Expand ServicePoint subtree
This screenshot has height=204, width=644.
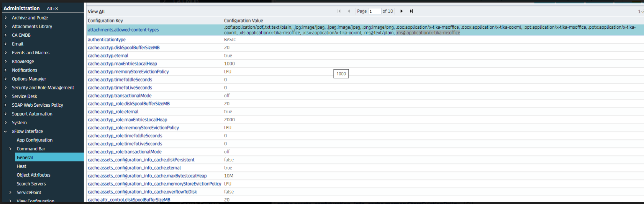click(10, 193)
